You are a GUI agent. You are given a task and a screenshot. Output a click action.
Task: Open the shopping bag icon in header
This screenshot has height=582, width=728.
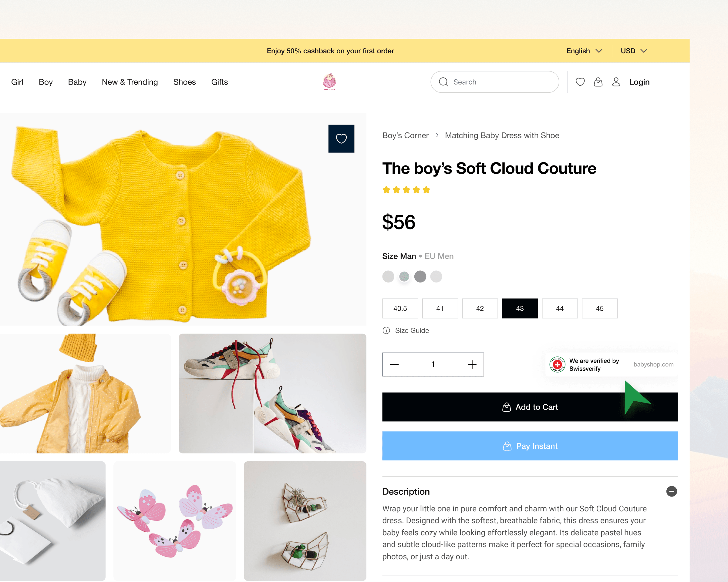(598, 82)
